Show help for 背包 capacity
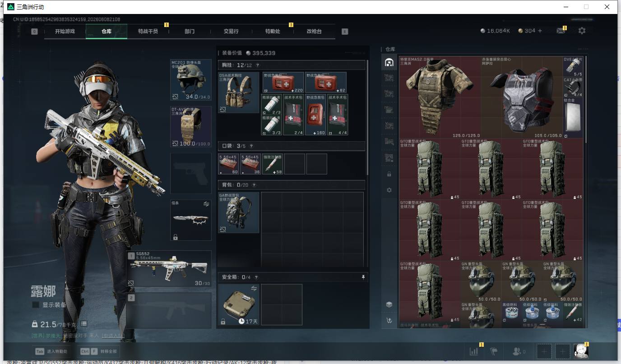The image size is (621, 364). (254, 185)
